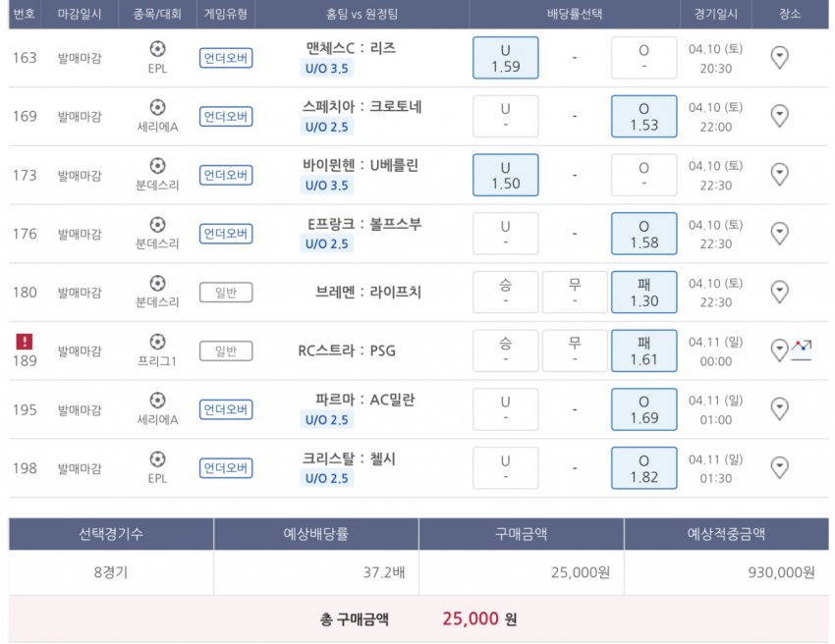This screenshot has height=644, width=835.
Task: Select the U option for 크리스탈 vs 첼시
Action: 505,468
